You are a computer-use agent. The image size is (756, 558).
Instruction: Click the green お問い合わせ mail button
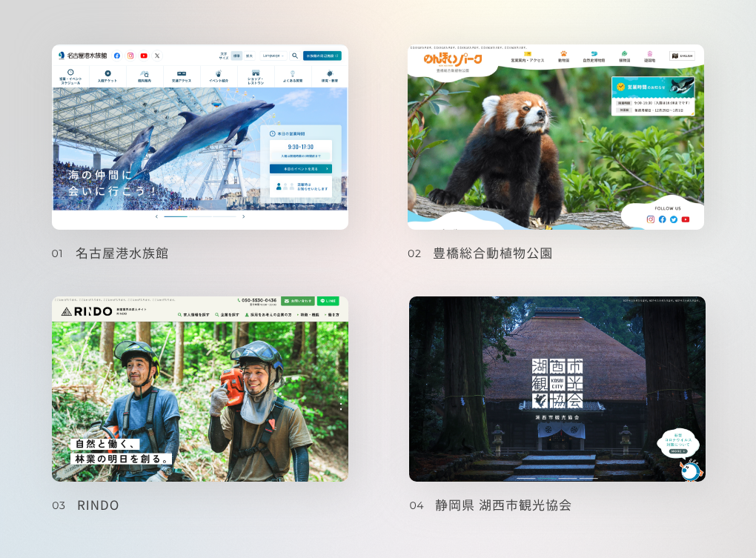click(297, 301)
